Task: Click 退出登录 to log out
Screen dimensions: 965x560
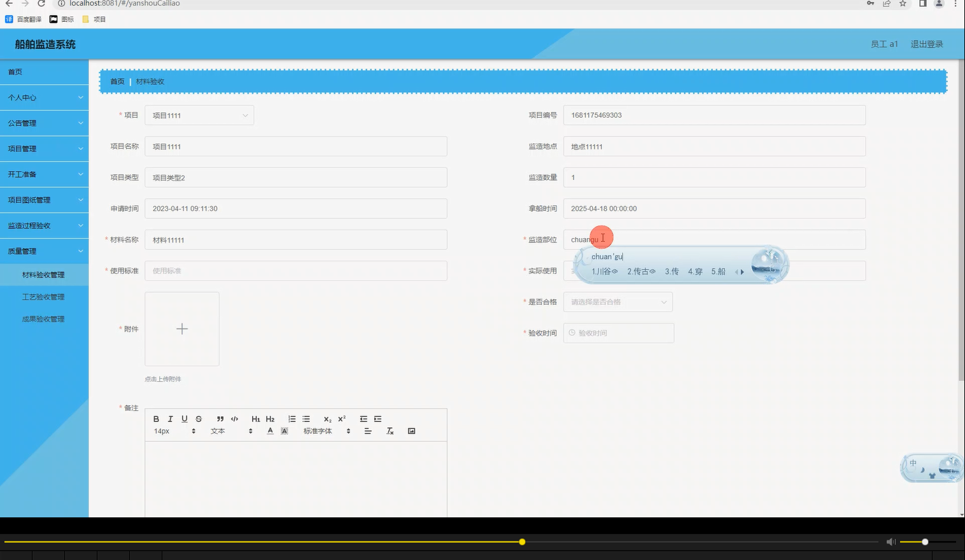Action: 927,44
